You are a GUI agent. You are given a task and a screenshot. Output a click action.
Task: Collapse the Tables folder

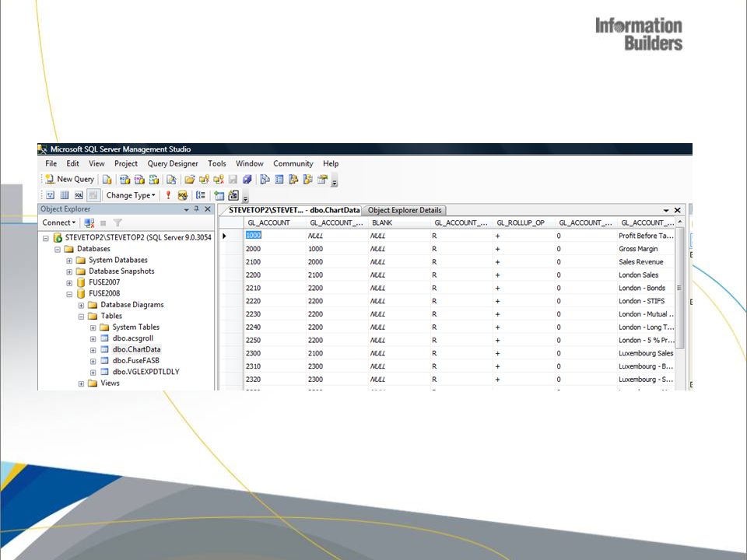click(x=82, y=317)
